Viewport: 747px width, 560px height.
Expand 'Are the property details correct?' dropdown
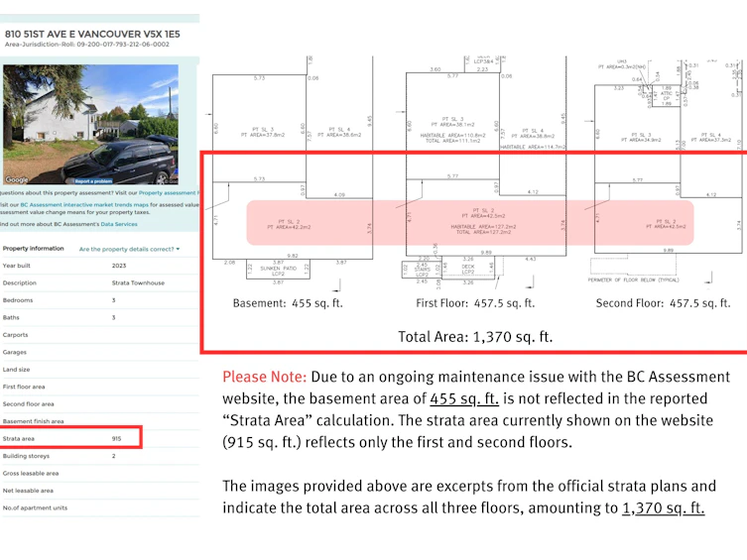tap(129, 249)
